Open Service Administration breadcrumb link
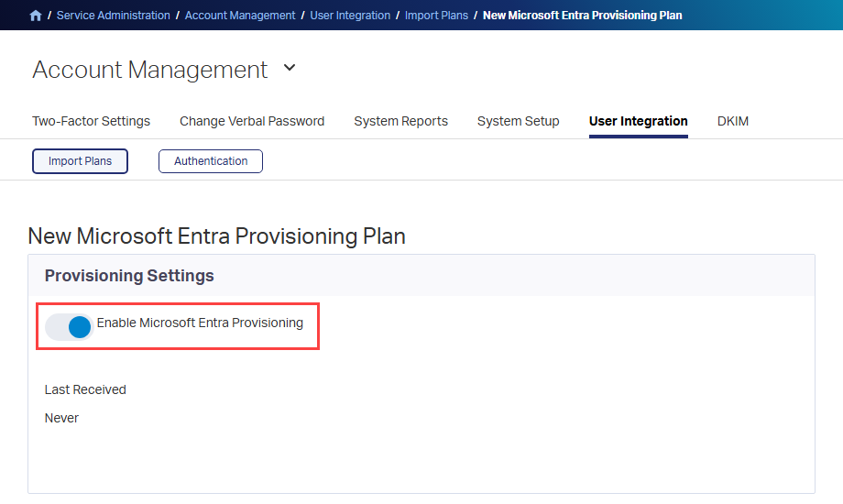 click(x=114, y=16)
